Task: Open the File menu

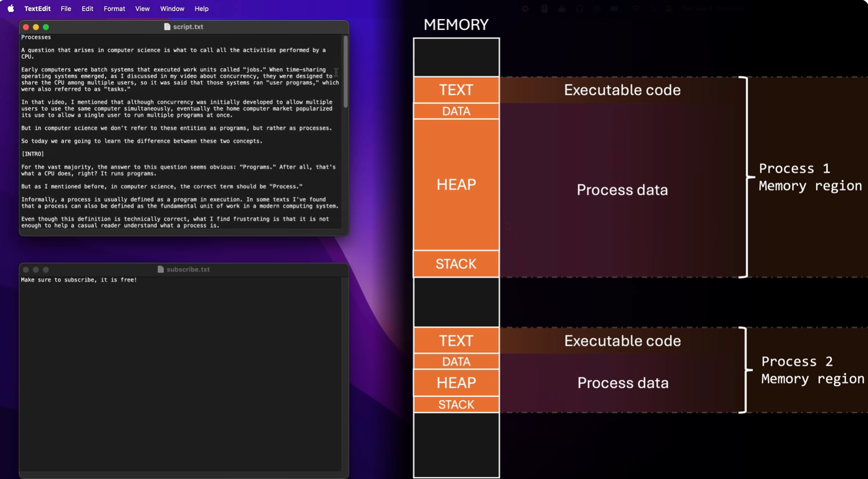Action: click(x=65, y=8)
